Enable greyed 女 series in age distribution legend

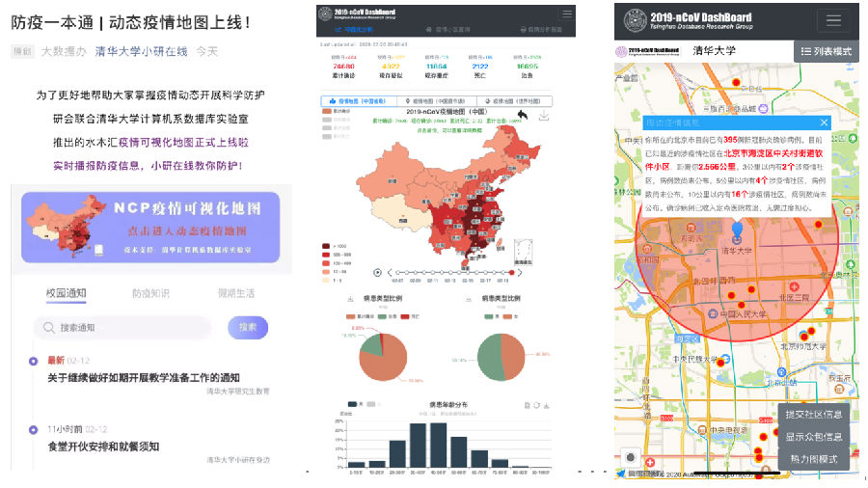(373, 404)
